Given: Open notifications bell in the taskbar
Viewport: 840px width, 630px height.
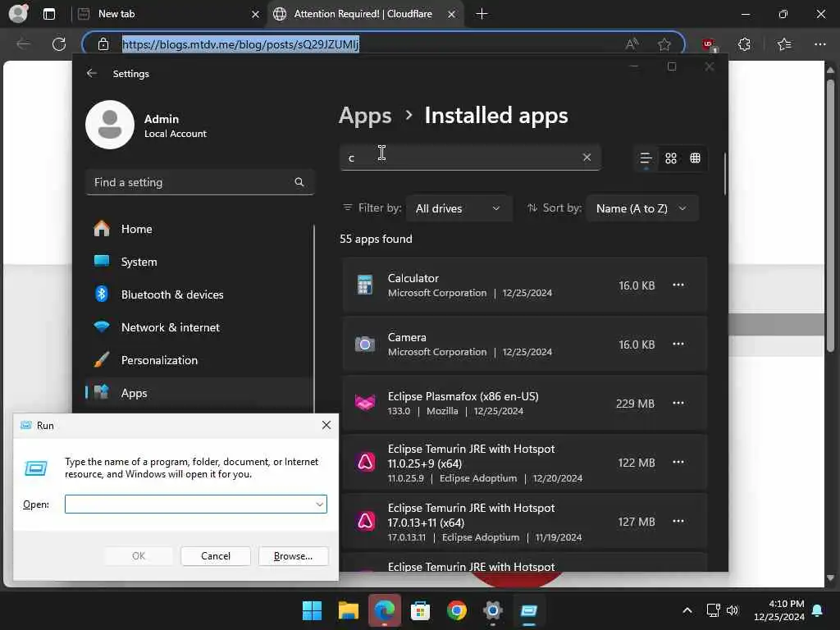Looking at the screenshot, I should 818,610.
